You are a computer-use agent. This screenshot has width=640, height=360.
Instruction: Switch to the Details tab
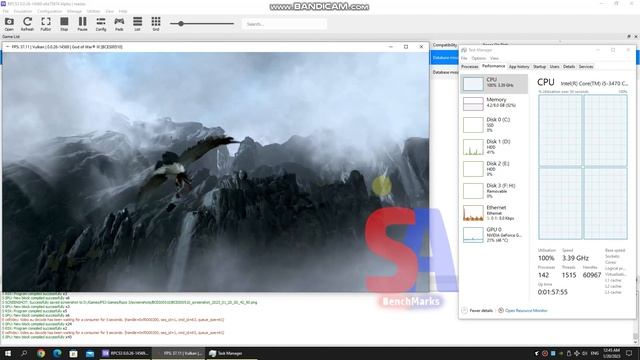tap(569, 67)
